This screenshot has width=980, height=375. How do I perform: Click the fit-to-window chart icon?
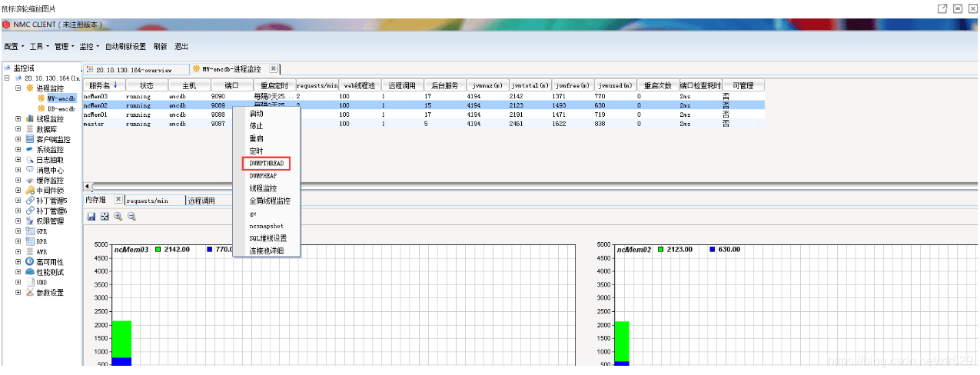point(105,217)
